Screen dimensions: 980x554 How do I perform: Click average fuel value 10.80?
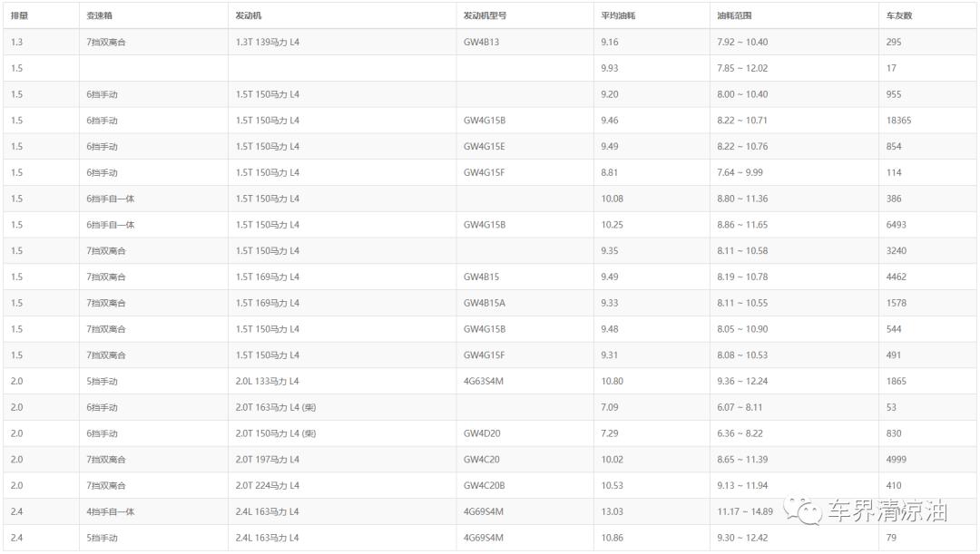point(612,382)
